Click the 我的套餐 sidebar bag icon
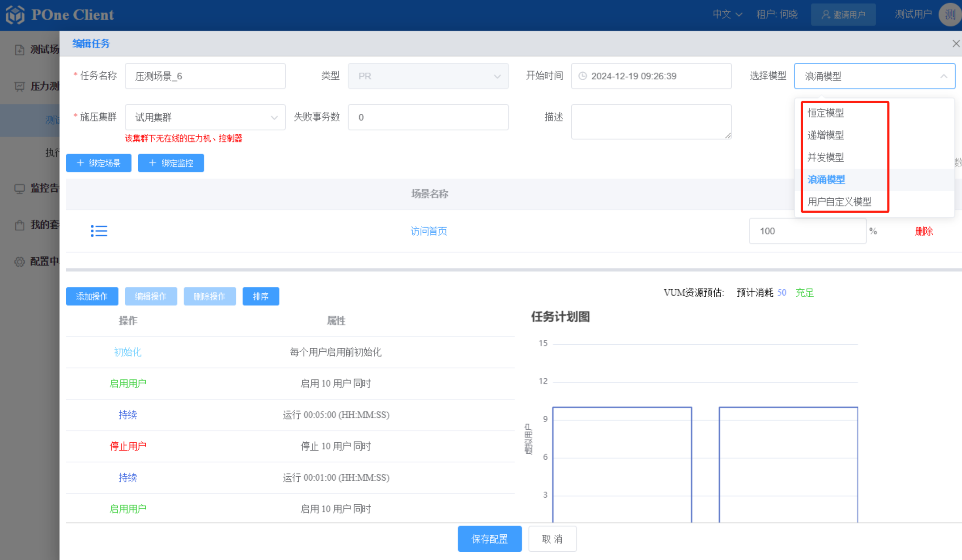The height and width of the screenshot is (560, 962). pos(20,225)
